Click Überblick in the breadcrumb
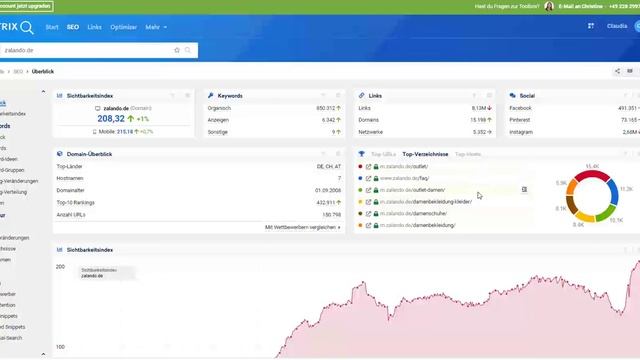This screenshot has height=360, width=640. 43,71
